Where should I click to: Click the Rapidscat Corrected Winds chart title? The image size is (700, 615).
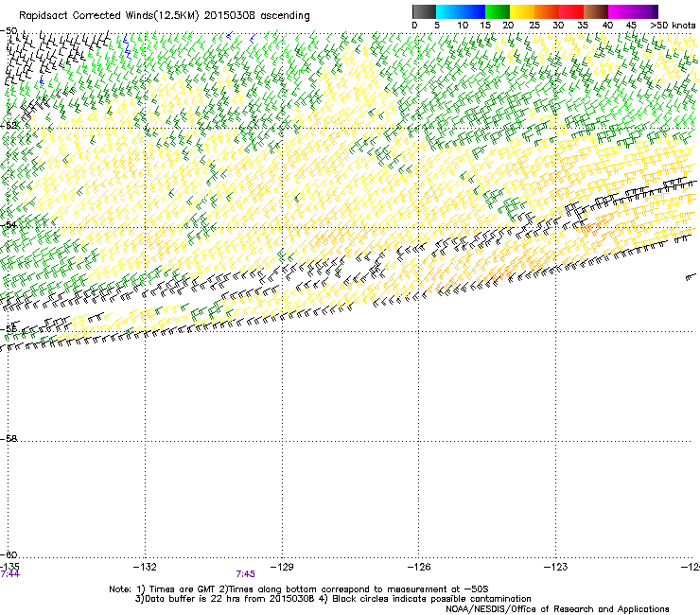point(165,16)
